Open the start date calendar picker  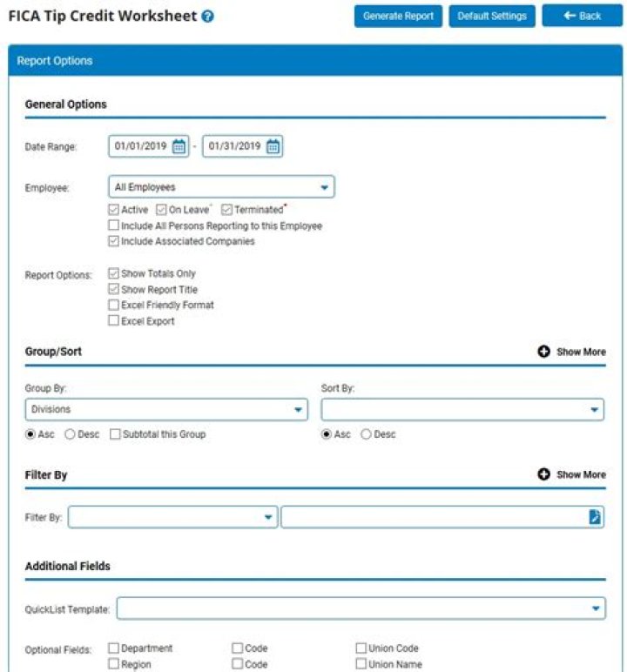pos(179,147)
